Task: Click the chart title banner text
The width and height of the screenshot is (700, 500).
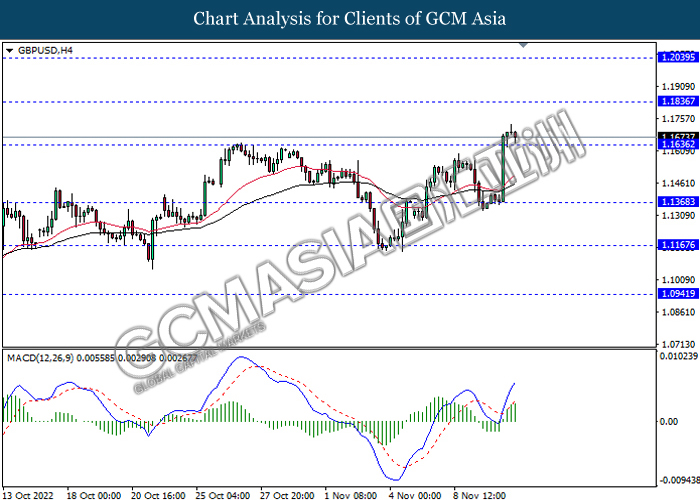Action: tap(349, 19)
